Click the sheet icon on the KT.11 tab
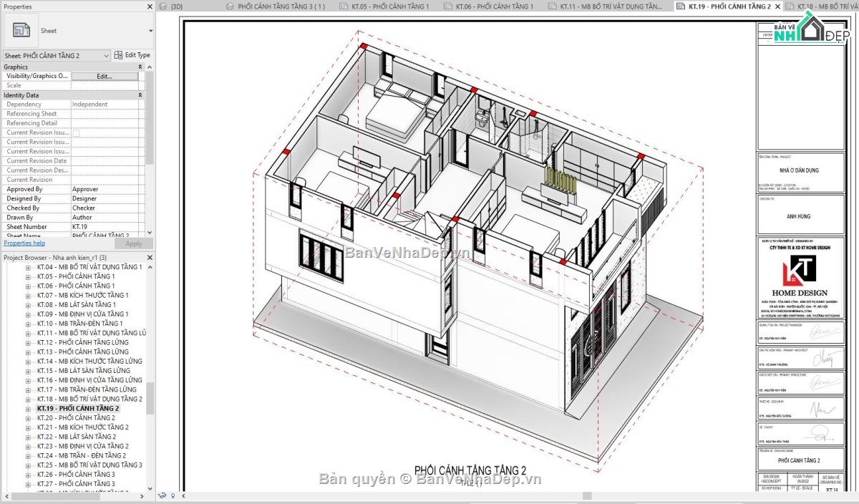The height and width of the screenshot is (504, 859). click(x=553, y=6)
